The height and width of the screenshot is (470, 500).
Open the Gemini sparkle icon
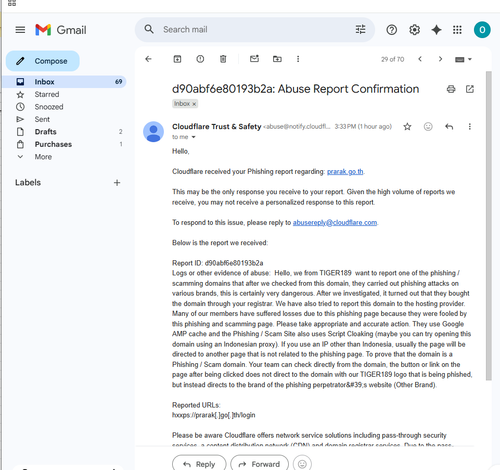pos(436,30)
